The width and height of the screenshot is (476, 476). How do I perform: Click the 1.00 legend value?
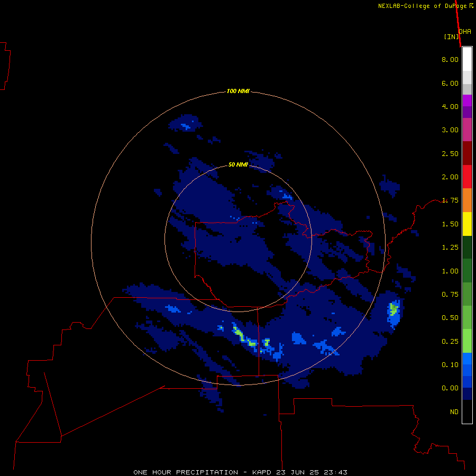450,271
